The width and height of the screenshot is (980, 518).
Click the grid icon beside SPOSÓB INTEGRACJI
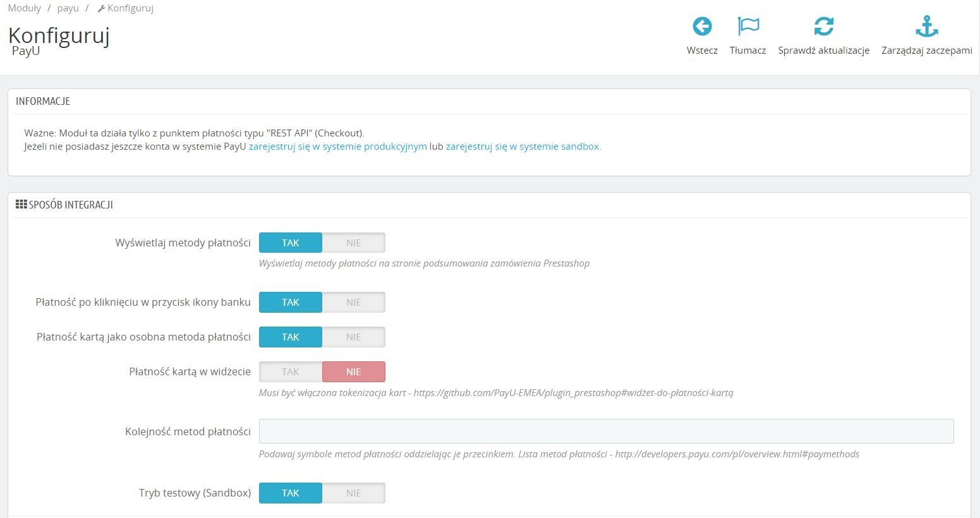click(21, 205)
